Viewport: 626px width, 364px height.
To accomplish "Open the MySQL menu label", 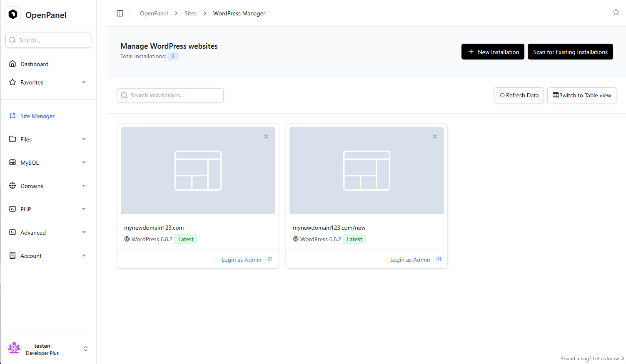I will coord(30,163).
